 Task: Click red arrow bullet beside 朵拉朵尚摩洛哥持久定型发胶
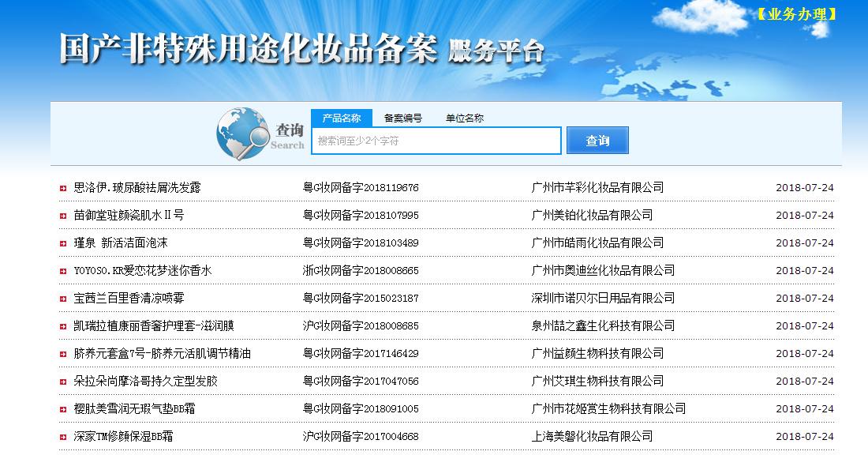(x=63, y=382)
